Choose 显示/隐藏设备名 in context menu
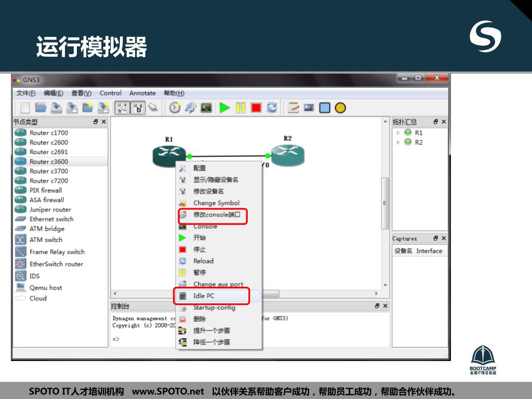This screenshot has width=532, height=399. 219,180
